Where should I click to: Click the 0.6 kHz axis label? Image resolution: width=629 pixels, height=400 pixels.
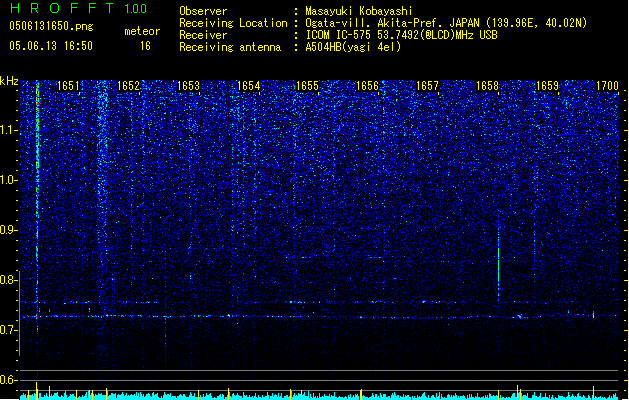point(9,380)
